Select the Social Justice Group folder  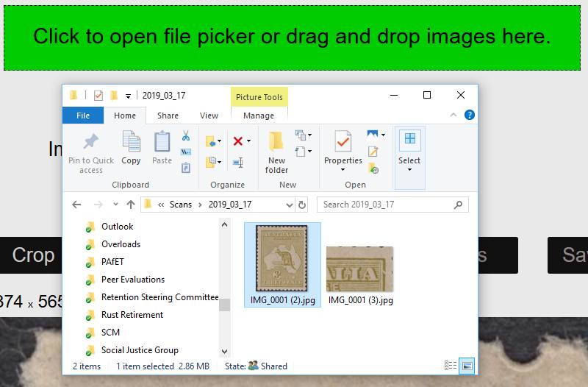pos(140,349)
